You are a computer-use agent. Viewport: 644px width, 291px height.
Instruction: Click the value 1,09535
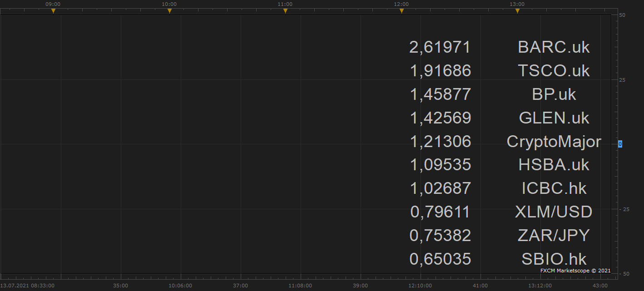(440, 165)
